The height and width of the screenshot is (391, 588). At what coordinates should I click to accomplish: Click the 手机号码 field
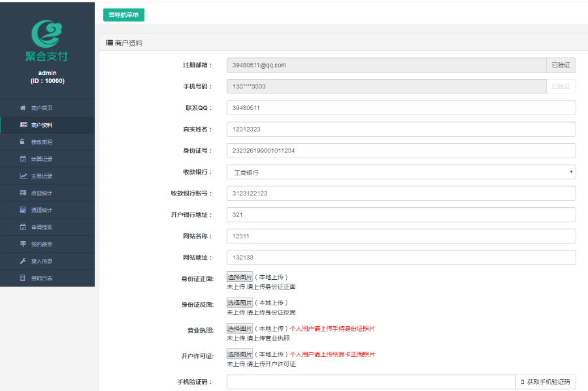pyautogui.click(x=386, y=86)
